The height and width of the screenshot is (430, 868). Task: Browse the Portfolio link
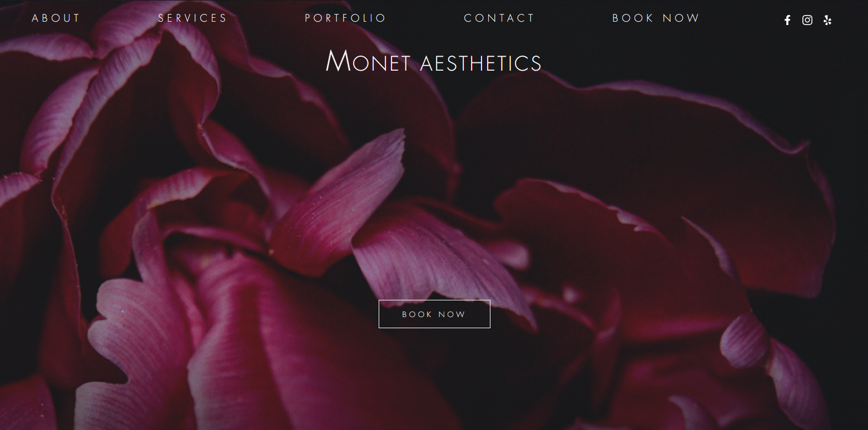point(345,18)
